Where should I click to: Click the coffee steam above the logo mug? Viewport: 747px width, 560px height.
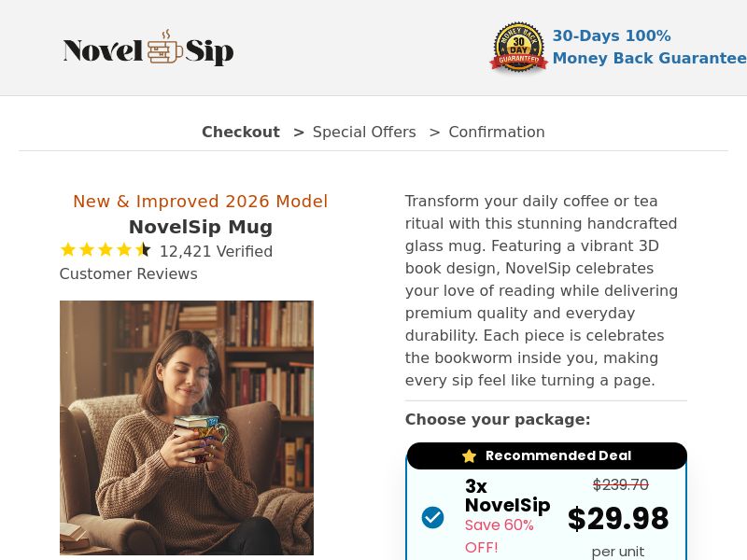pos(166,35)
